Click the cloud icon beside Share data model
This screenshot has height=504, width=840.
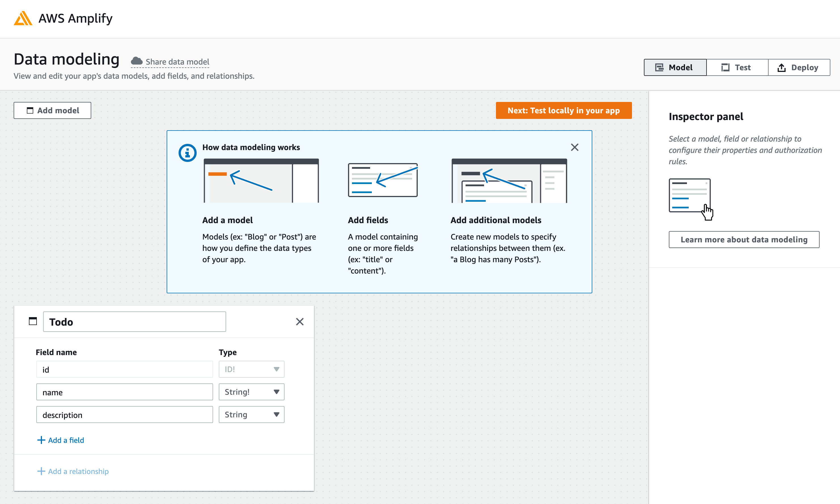click(x=137, y=61)
